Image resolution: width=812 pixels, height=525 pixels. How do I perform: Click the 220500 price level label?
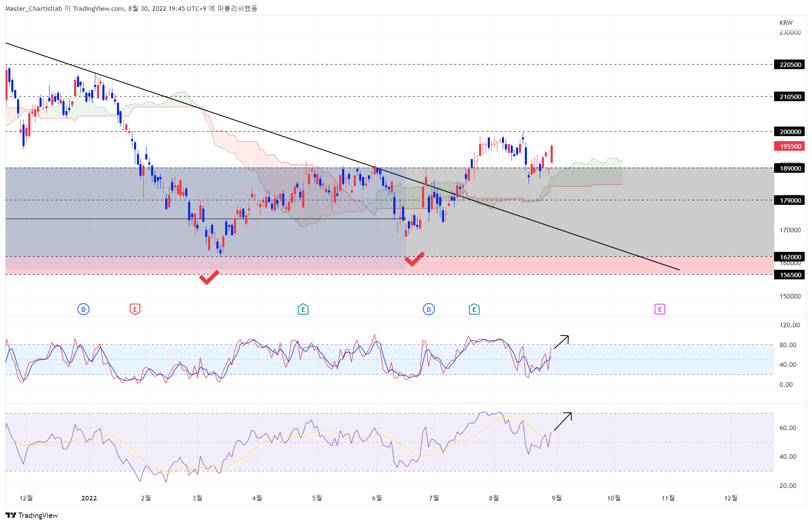(x=790, y=65)
